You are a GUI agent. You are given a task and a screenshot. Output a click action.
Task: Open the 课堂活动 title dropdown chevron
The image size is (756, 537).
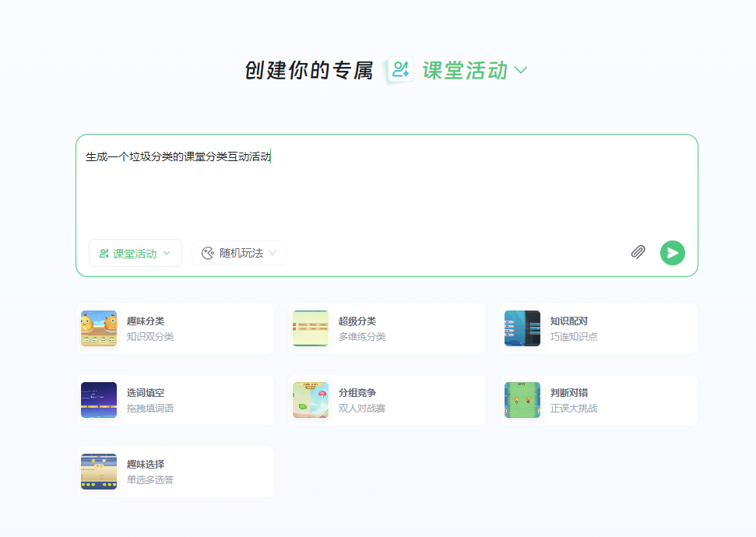point(521,70)
